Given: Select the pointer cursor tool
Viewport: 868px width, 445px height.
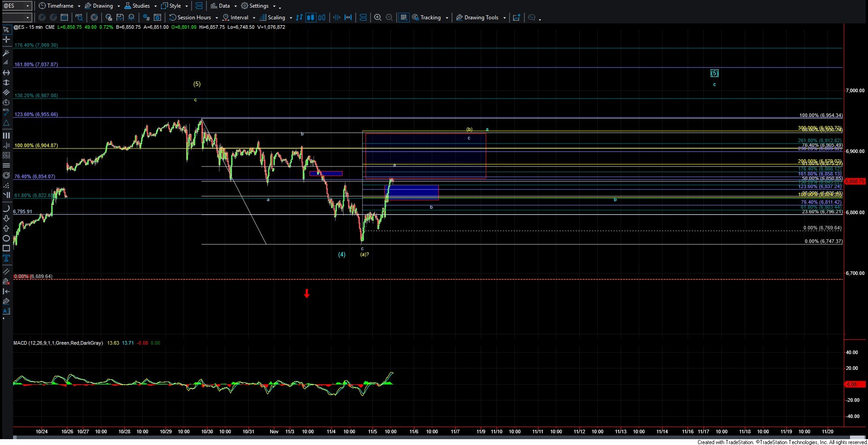Looking at the screenshot, I should click(x=6, y=30).
